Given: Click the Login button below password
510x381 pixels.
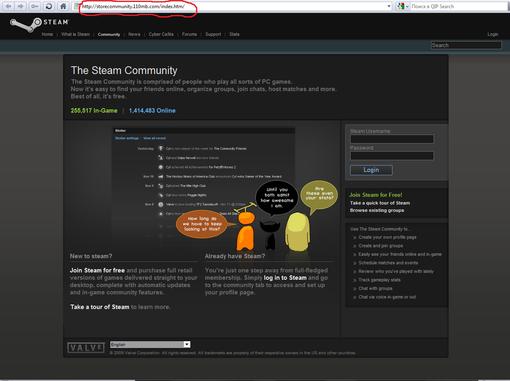Looking at the screenshot, I should coord(371,170).
